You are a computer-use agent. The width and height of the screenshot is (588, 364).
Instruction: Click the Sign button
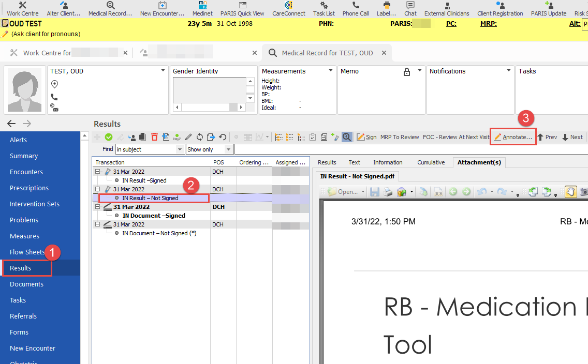tap(366, 137)
